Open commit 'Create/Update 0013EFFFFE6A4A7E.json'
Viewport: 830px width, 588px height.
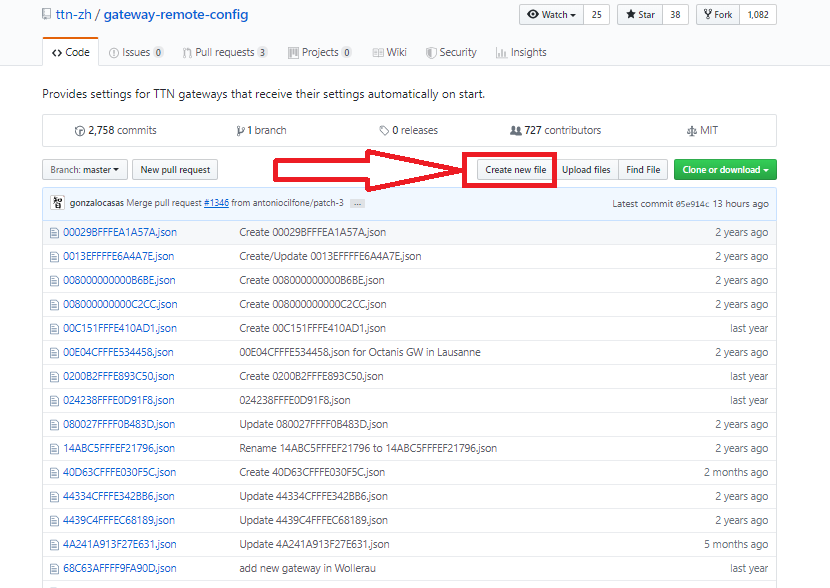(330, 256)
